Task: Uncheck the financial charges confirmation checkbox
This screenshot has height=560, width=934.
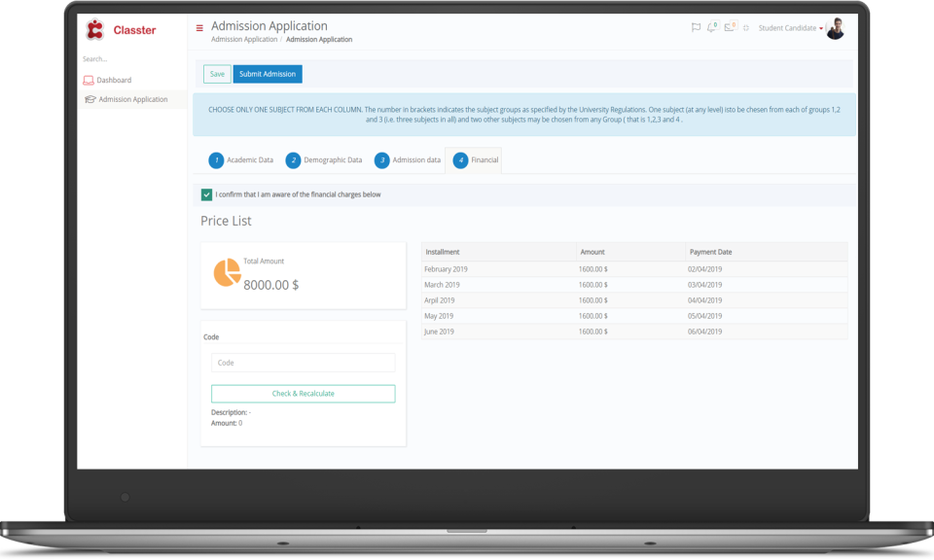Action: pyautogui.click(x=206, y=194)
